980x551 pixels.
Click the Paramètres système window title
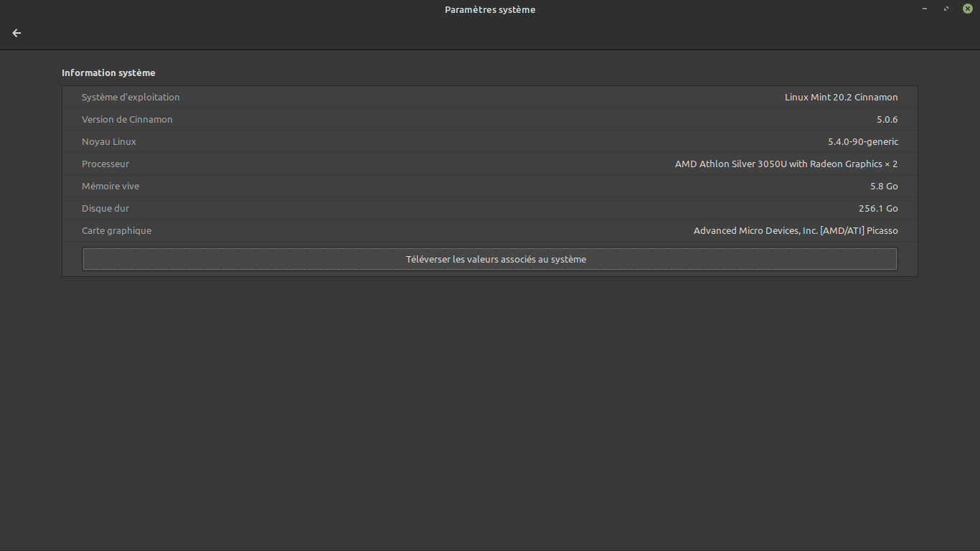pos(490,9)
